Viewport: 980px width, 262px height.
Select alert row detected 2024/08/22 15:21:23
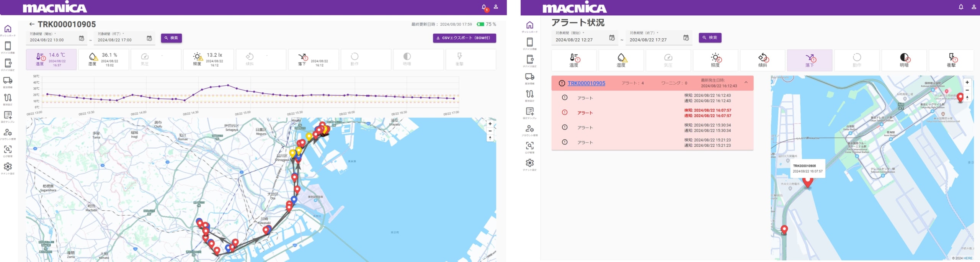click(652, 142)
